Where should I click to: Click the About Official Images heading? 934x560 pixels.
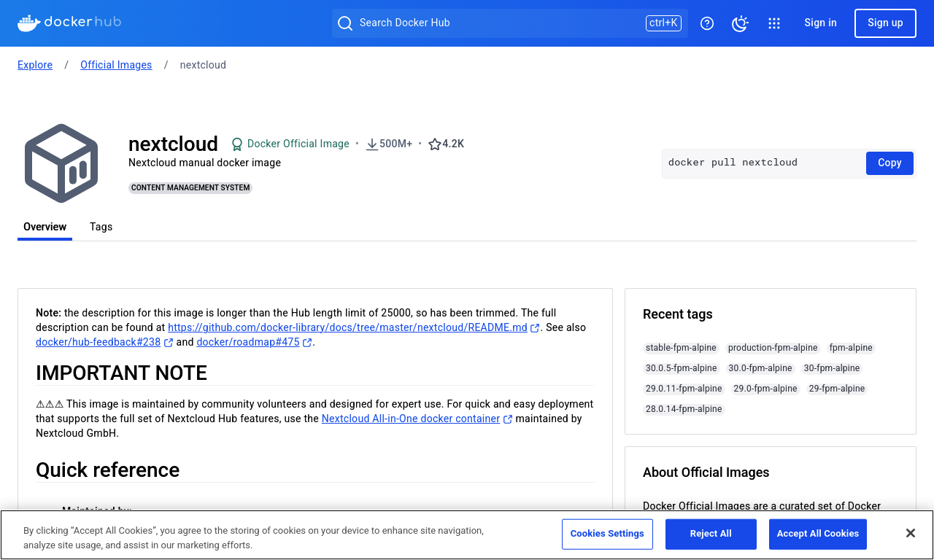[706, 472]
